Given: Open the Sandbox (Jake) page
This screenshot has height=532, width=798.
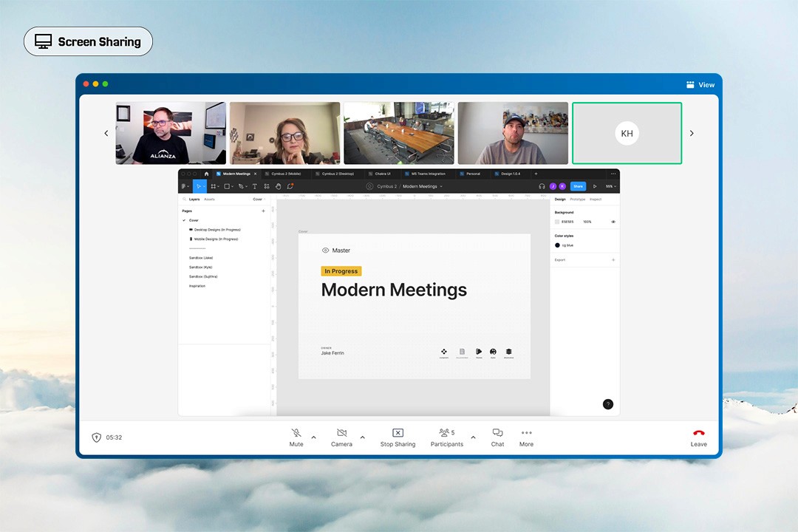Looking at the screenshot, I should 201,258.
